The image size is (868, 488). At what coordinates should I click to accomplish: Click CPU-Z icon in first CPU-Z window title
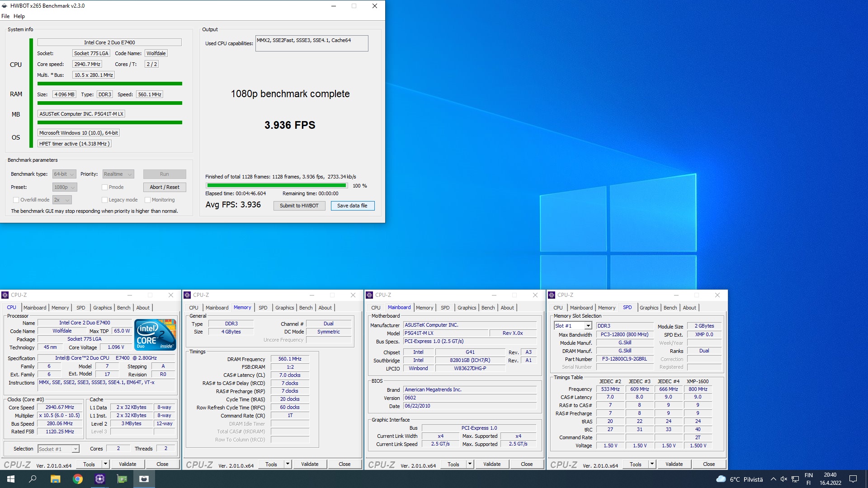[x=5, y=295]
